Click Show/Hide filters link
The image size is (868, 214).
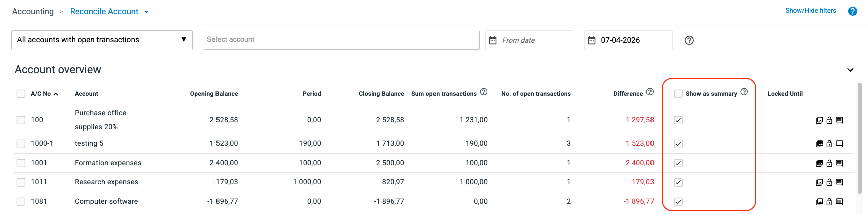pos(810,11)
